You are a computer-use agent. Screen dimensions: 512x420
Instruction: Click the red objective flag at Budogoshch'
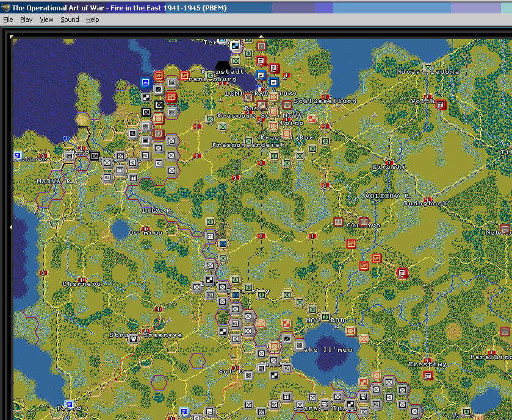[428, 199]
